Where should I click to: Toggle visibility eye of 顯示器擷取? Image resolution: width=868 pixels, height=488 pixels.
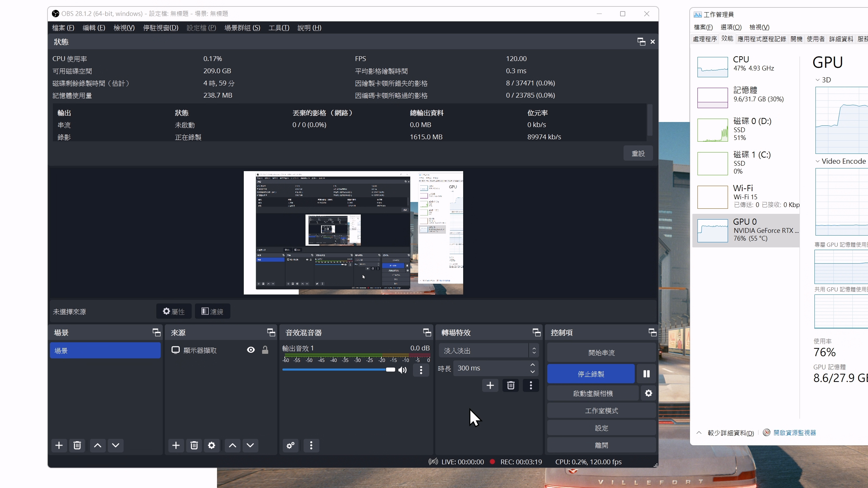click(251, 350)
